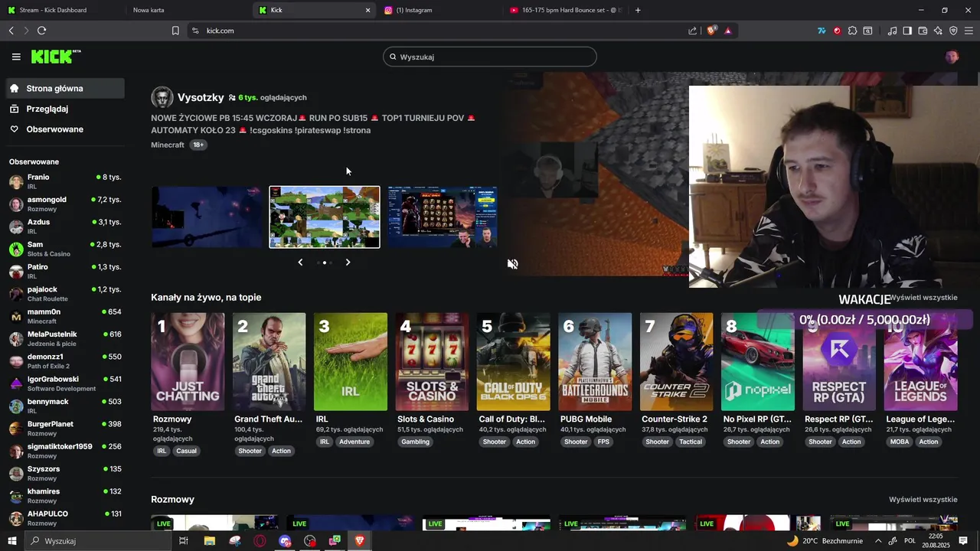The height and width of the screenshot is (551, 980).
Task: Open Brave Rewards triangle icon
Action: click(727, 31)
